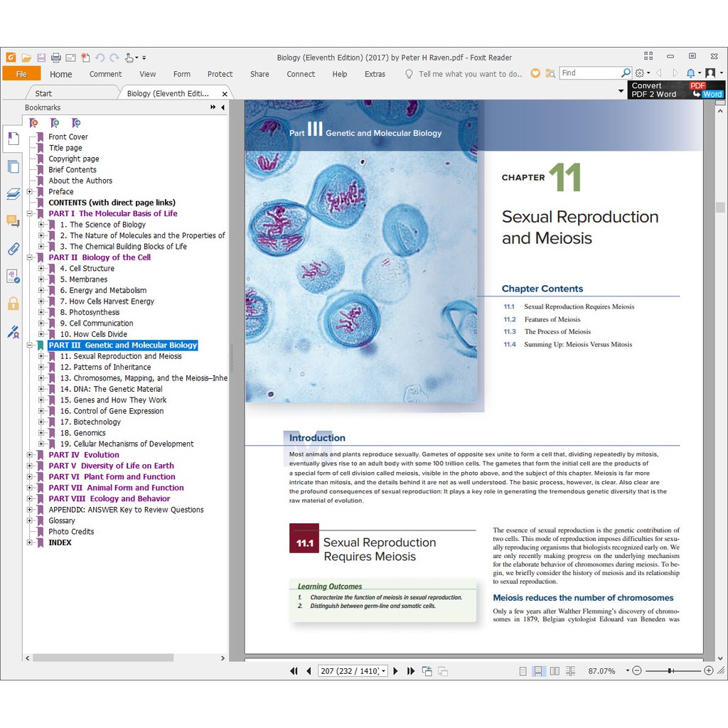Screen dimensions: 728x728
Task: Expand PART IV Evolution bookmark
Action: click(x=29, y=455)
